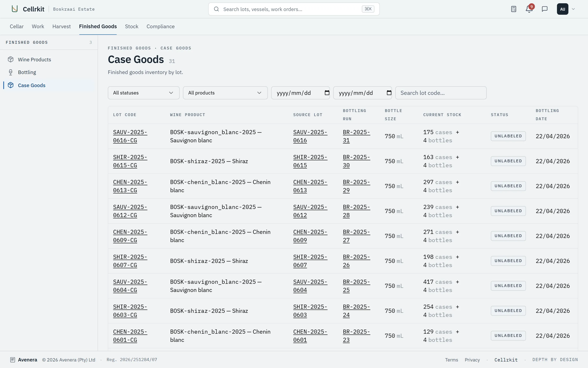Screen dimensions: 588x368
Task: Click the Current Stock column header
Action: click(442, 115)
